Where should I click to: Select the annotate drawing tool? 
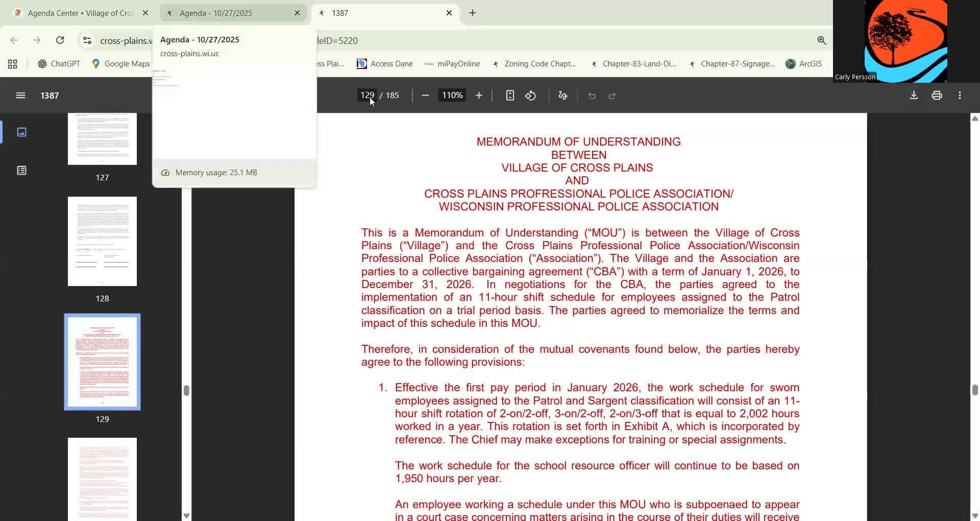[x=562, y=95]
